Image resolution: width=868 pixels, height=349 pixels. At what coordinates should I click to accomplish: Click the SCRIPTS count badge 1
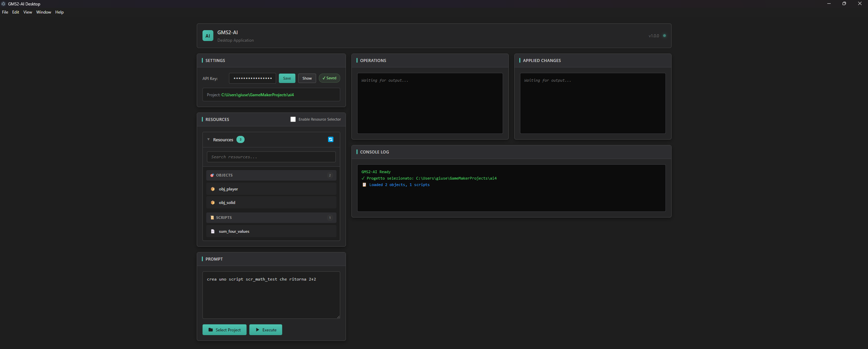click(x=330, y=218)
